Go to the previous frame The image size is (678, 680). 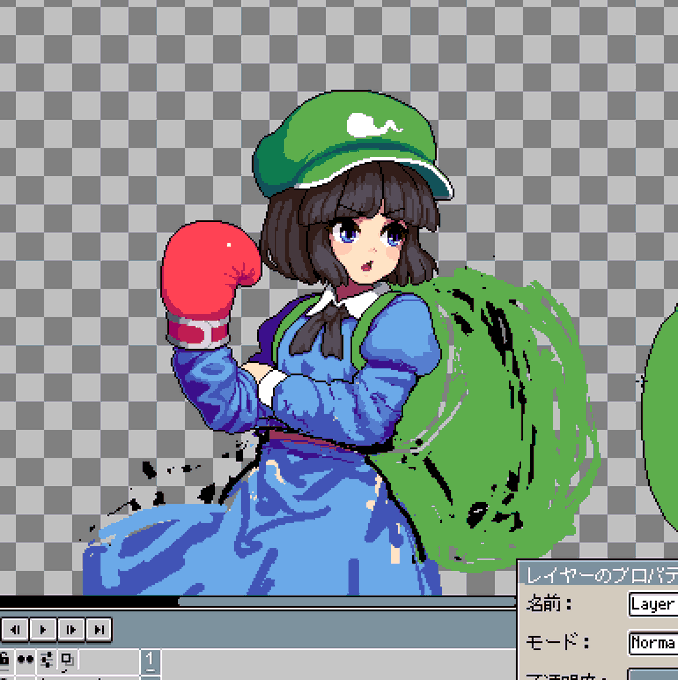tap(15, 629)
